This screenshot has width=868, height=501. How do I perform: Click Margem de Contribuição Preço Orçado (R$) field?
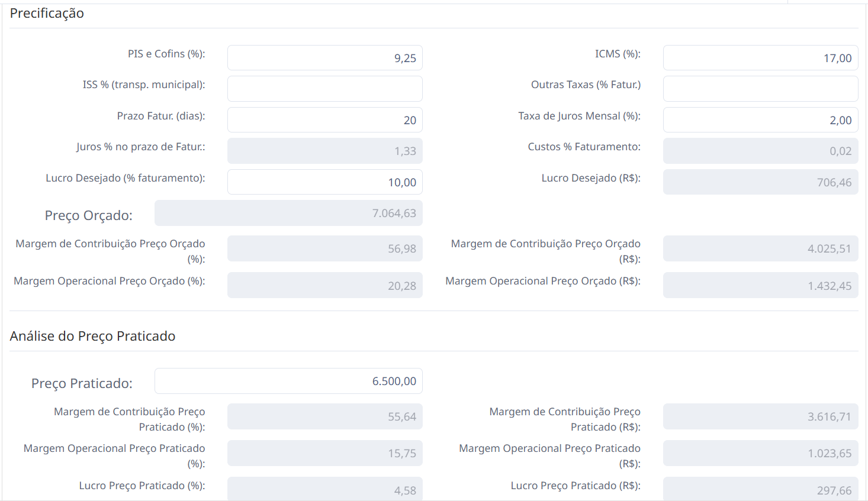coord(760,248)
